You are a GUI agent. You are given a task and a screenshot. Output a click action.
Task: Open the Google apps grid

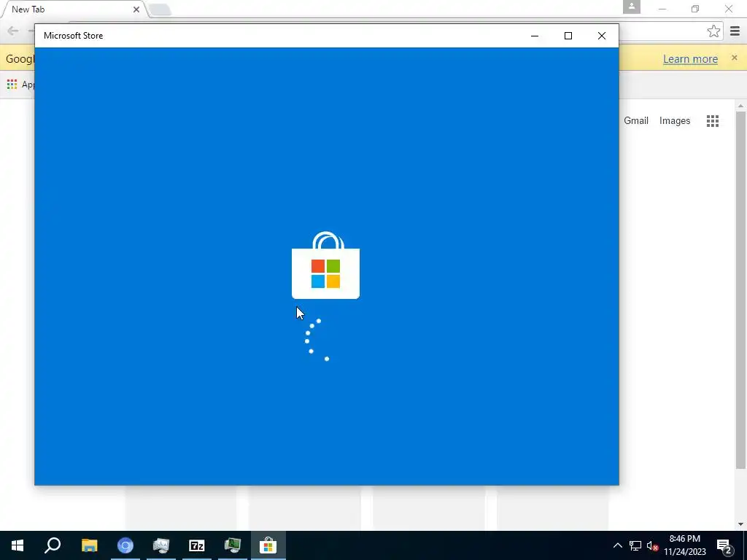(713, 121)
